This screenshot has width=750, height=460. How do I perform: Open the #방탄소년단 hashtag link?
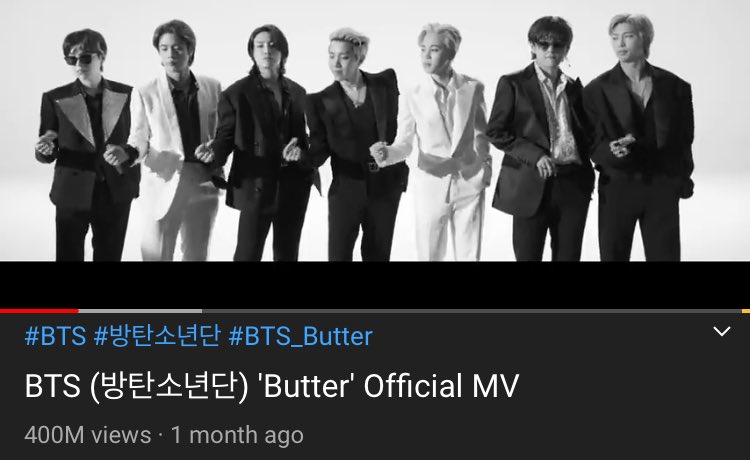point(157,336)
